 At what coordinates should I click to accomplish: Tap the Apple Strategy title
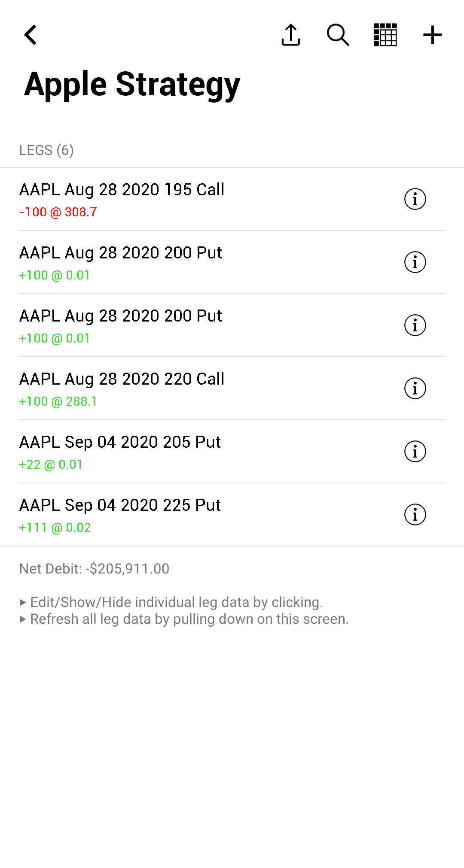coord(132,85)
